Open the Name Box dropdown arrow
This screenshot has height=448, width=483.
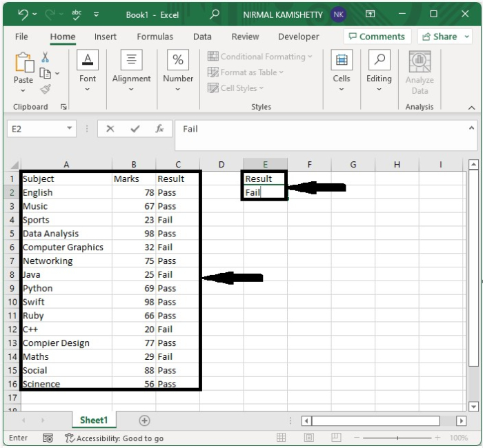point(70,128)
